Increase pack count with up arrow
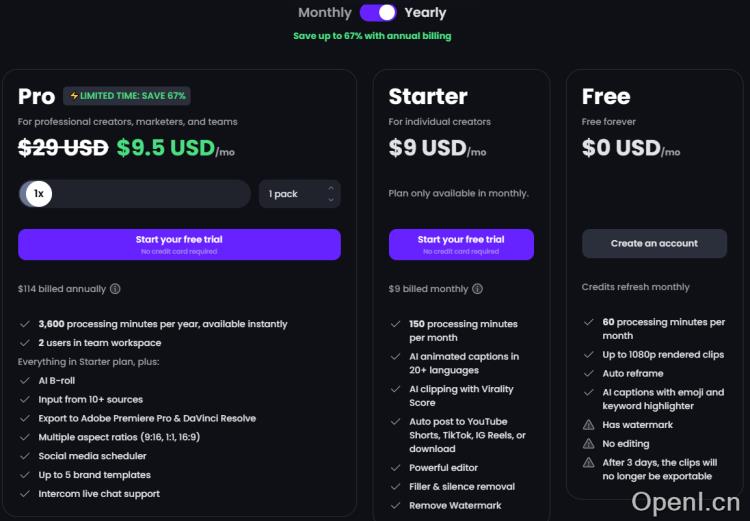The height and width of the screenshot is (521, 750). point(331,188)
